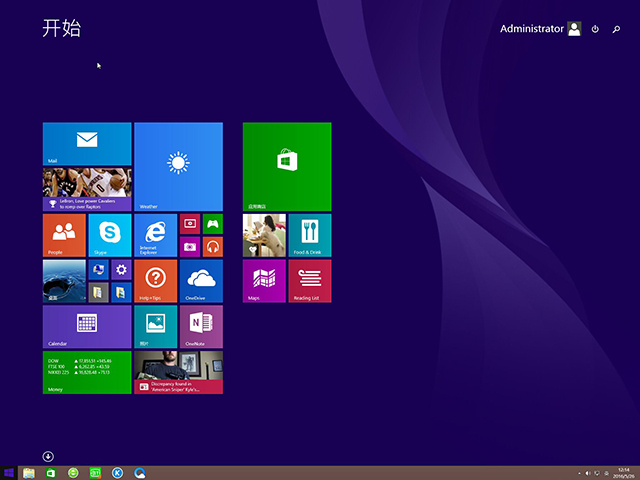This screenshot has width=640, height=480.
Task: Open the search magnifier button
Action: 616,29
